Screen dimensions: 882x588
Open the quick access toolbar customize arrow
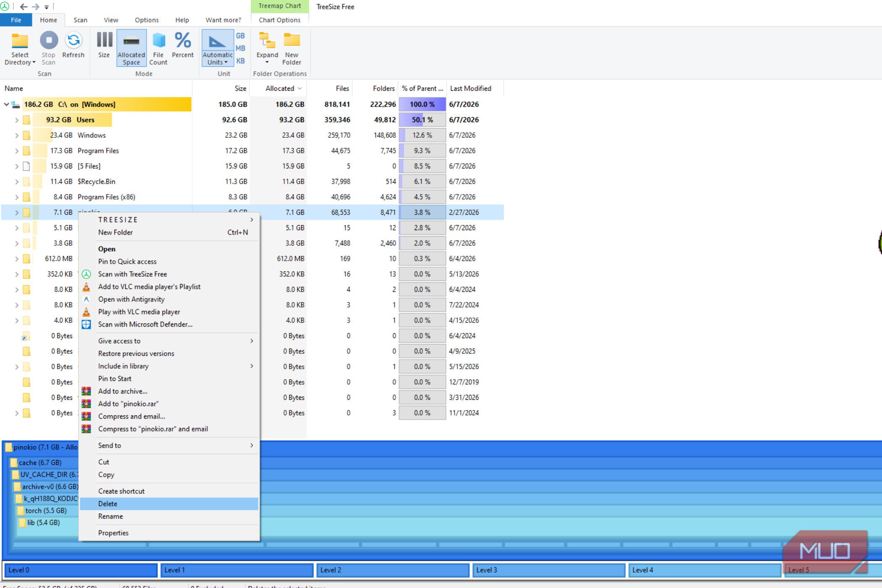click(x=47, y=7)
